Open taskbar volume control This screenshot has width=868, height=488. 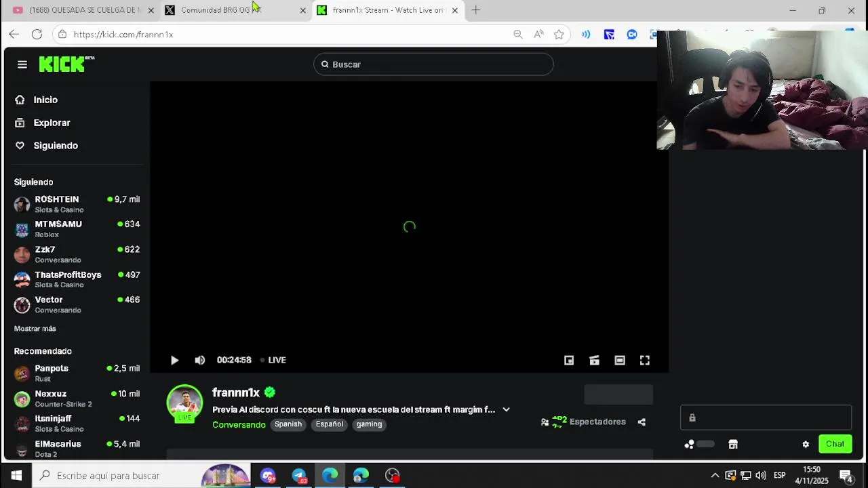pyautogui.click(x=761, y=476)
